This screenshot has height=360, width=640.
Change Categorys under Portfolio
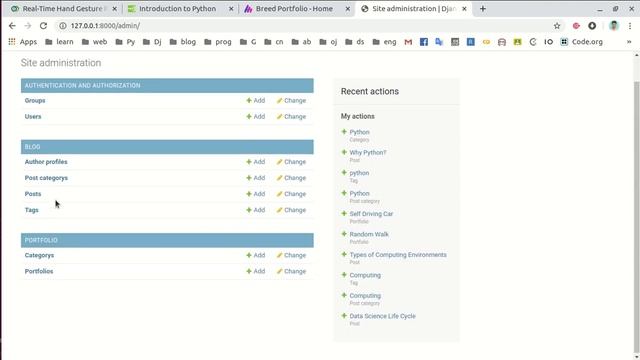[x=291, y=255]
